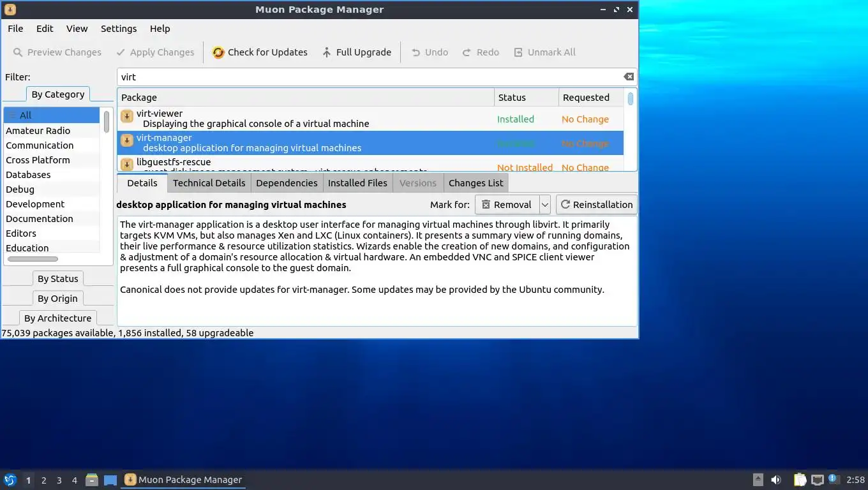Click the show desktop panel icon
The height and width of the screenshot is (490, 868).
(x=110, y=480)
